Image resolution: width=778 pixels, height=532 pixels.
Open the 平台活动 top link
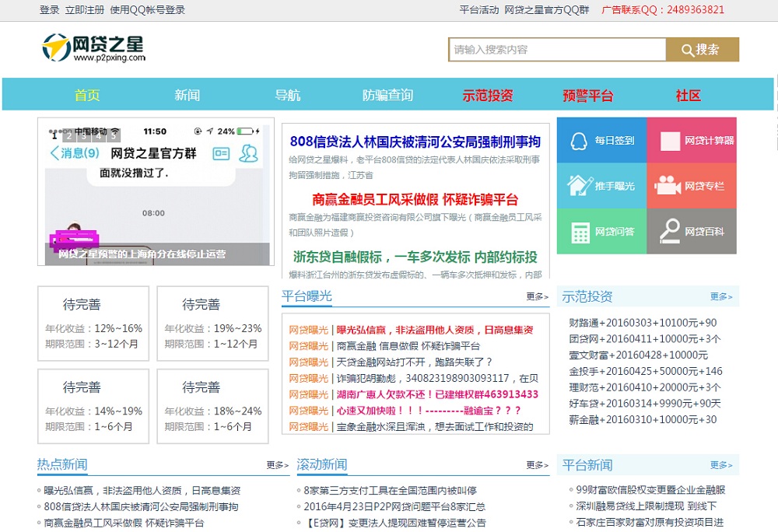point(478,10)
